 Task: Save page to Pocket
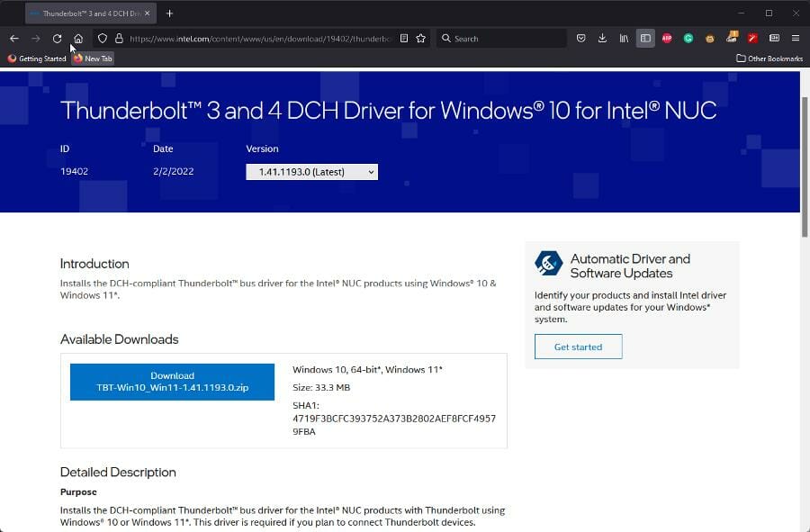click(581, 38)
